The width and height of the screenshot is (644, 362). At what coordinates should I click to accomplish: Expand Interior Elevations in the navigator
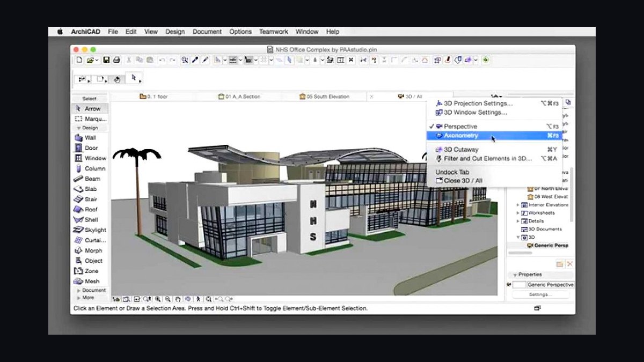518,205
